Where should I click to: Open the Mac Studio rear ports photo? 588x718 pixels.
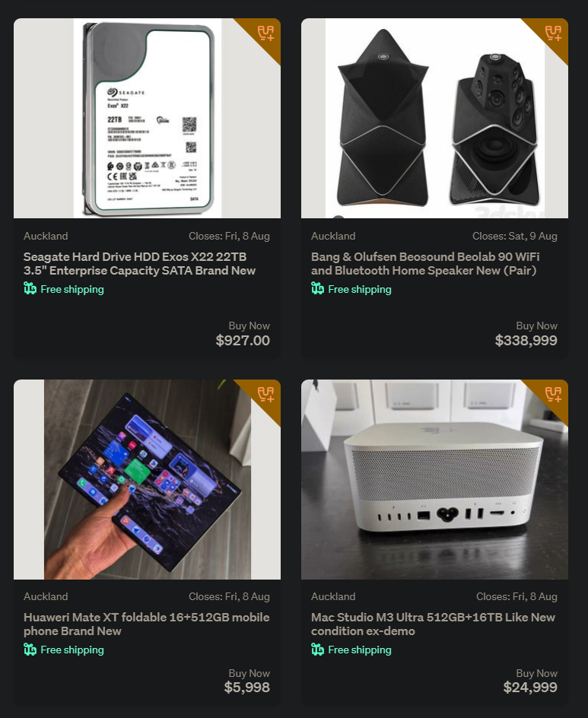click(x=434, y=479)
